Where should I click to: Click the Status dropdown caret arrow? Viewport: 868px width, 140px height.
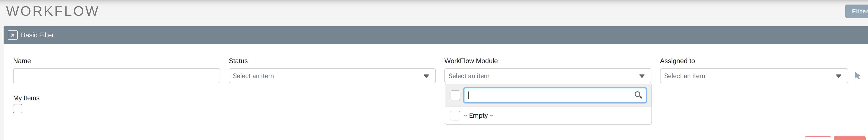[426, 76]
